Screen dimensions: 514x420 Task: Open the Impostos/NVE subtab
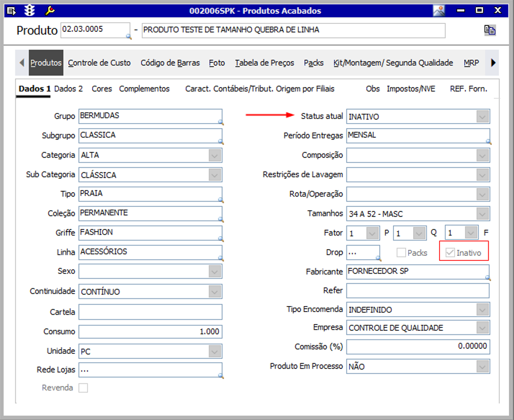click(411, 89)
